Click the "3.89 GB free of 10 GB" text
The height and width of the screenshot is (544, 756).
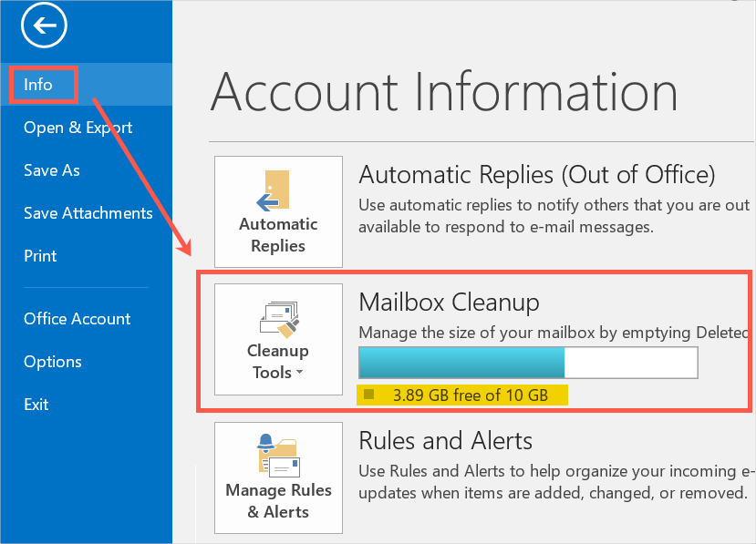(x=470, y=395)
